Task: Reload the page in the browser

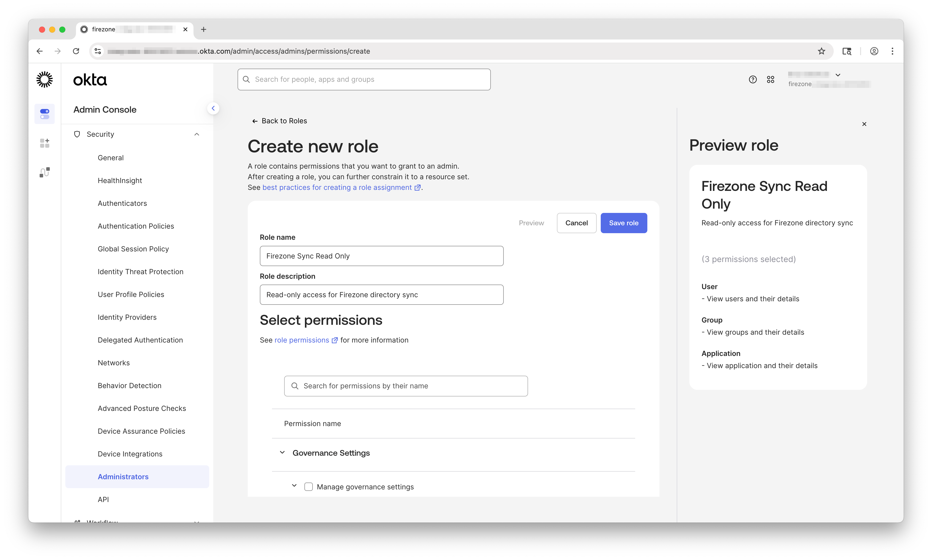Action: click(x=76, y=51)
